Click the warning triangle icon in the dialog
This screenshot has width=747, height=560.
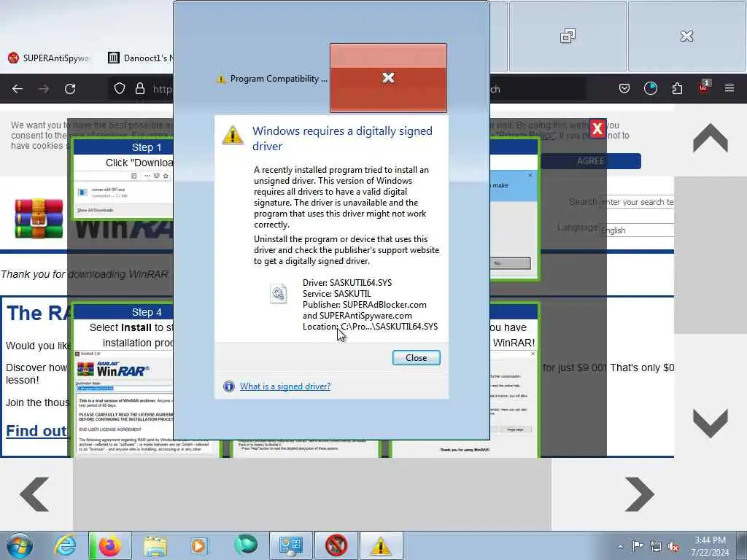click(233, 135)
